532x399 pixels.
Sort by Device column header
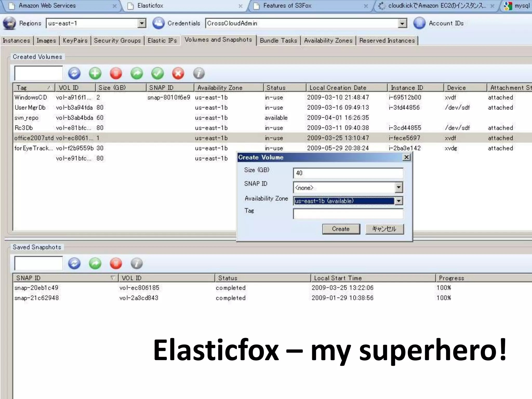[465, 88]
